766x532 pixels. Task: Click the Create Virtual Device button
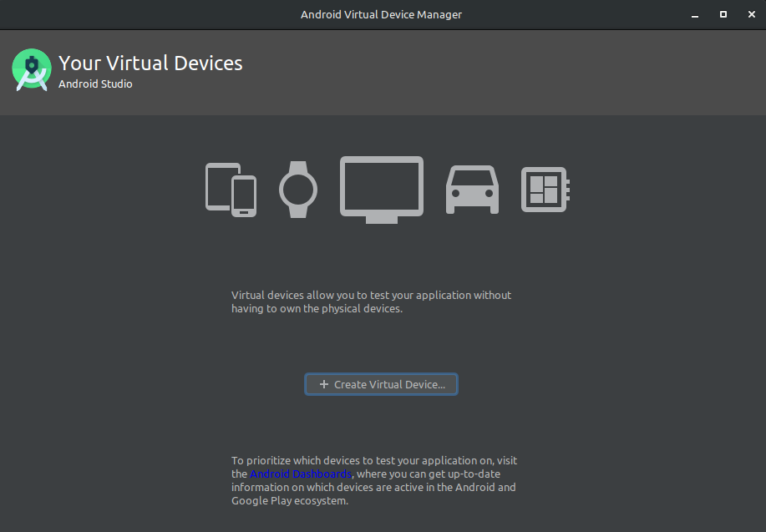tap(381, 384)
